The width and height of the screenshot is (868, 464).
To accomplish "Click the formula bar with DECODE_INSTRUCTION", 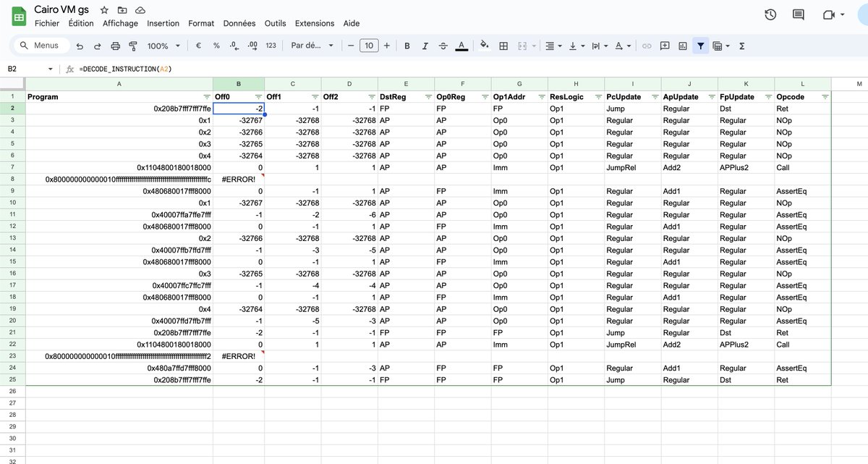I will click(470, 69).
